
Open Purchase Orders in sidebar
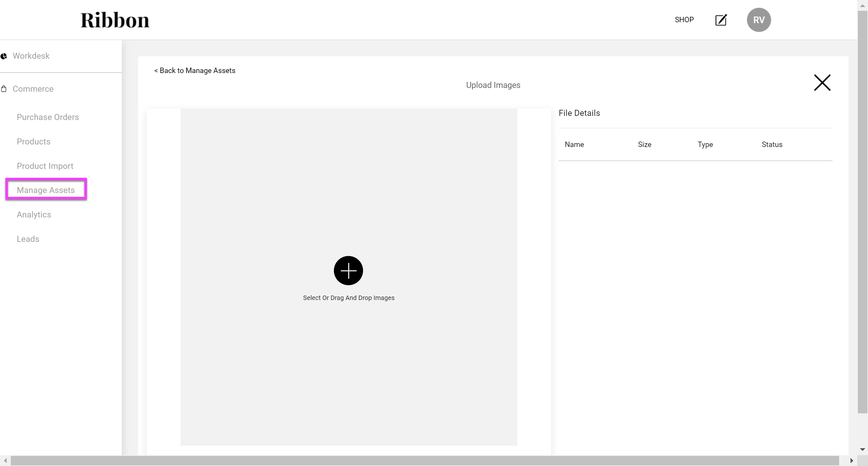click(48, 117)
